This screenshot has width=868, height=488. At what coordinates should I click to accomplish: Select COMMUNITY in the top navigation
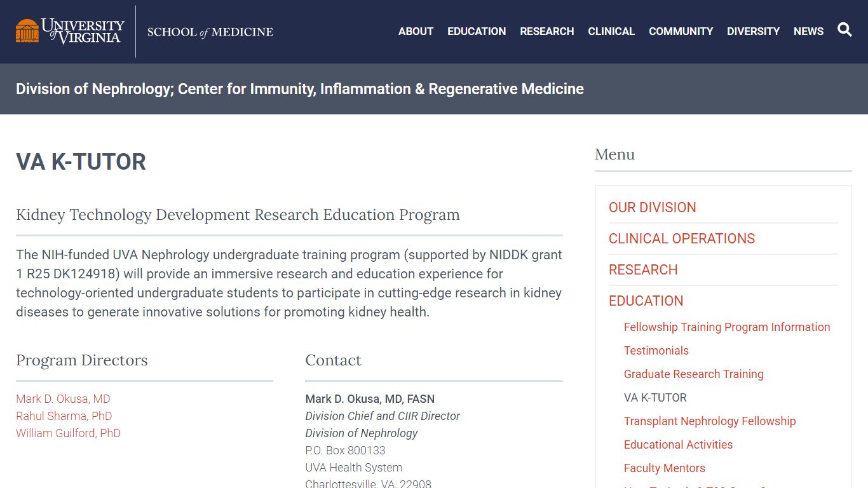tap(681, 31)
